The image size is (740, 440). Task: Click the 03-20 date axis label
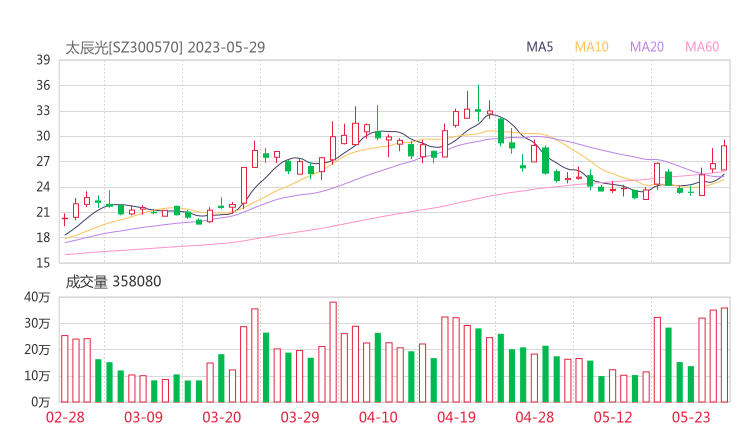pos(222,417)
